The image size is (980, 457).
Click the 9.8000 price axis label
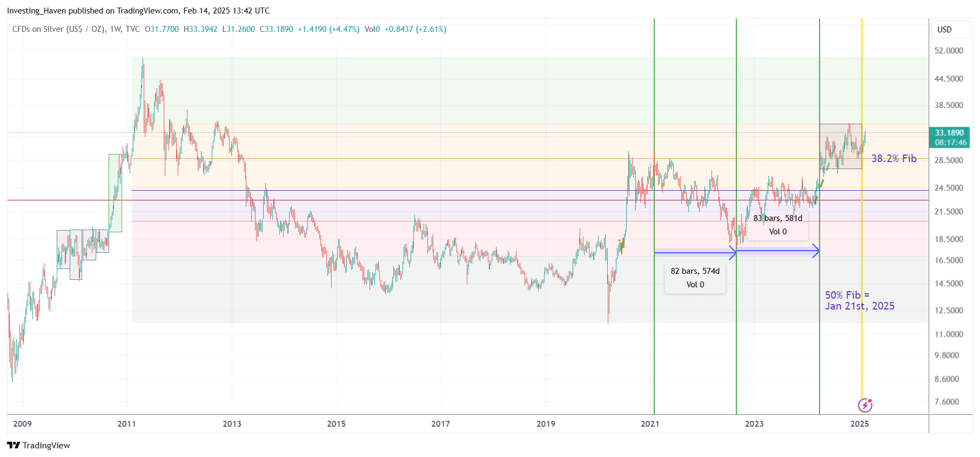tap(947, 355)
